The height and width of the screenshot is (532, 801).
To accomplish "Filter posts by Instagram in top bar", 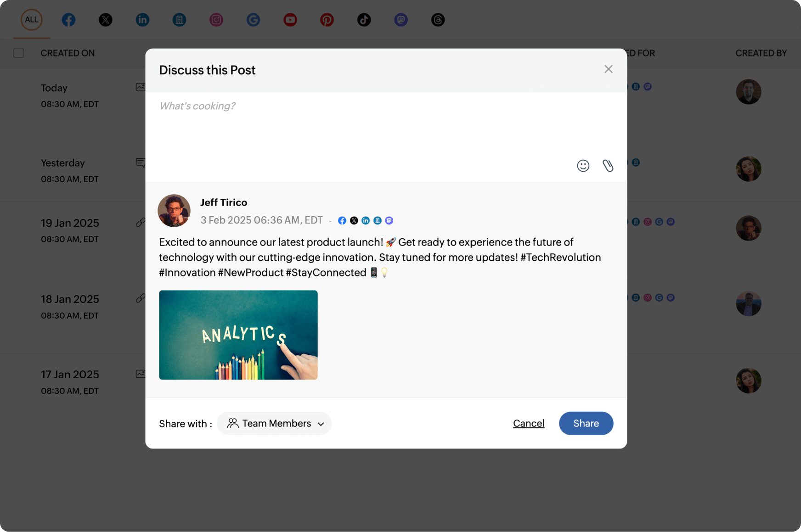I will tap(216, 20).
